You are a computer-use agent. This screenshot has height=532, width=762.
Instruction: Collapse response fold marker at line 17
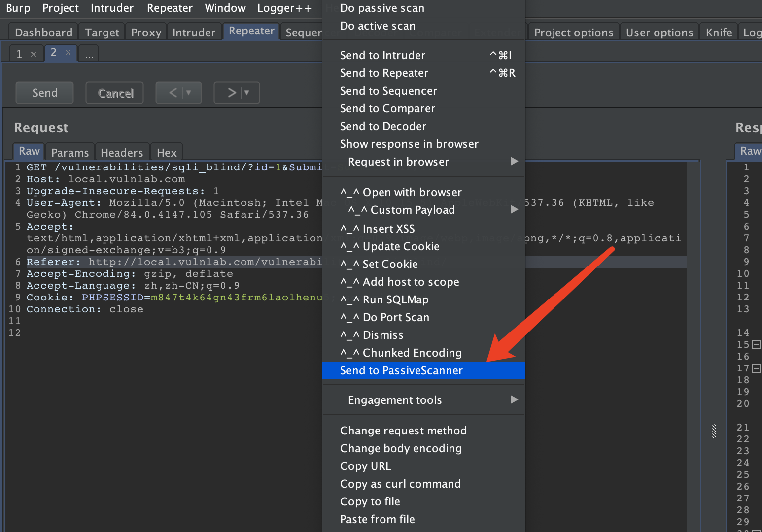(x=756, y=368)
